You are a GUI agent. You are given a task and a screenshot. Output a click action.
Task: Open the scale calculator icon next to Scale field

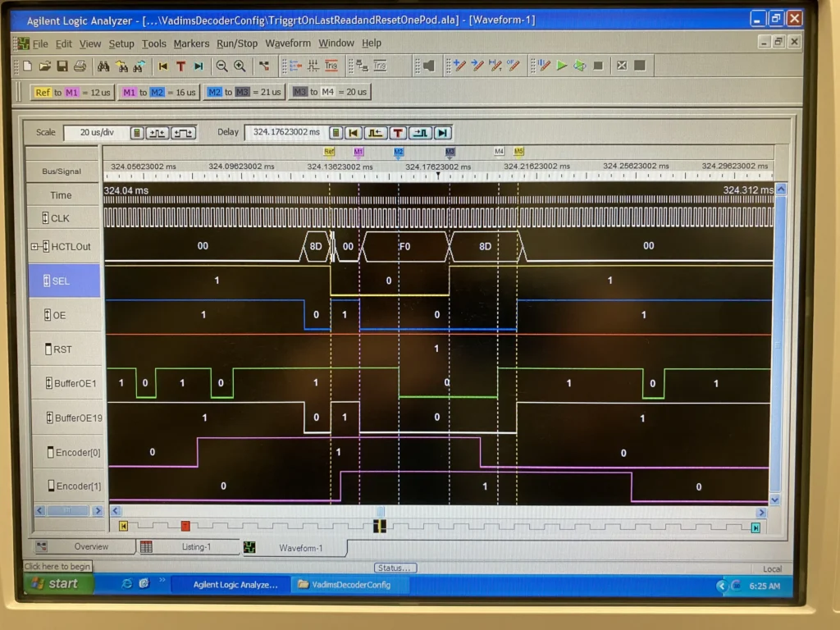137,133
